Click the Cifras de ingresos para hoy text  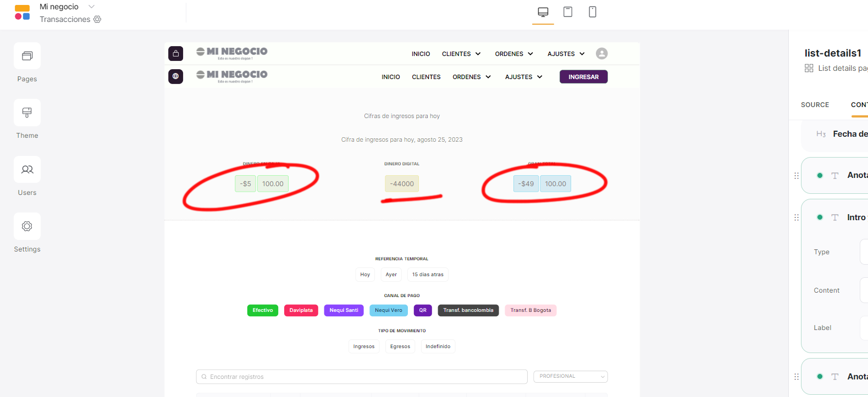(x=402, y=116)
